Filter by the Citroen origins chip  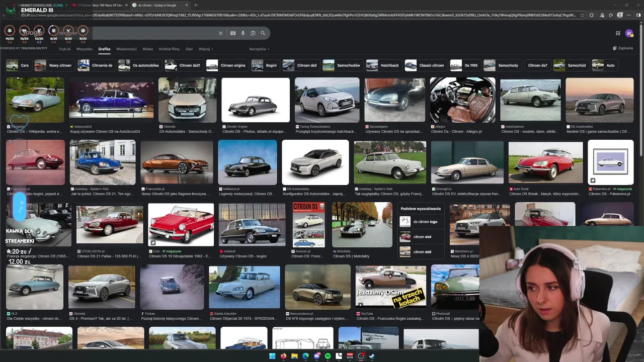click(227, 65)
